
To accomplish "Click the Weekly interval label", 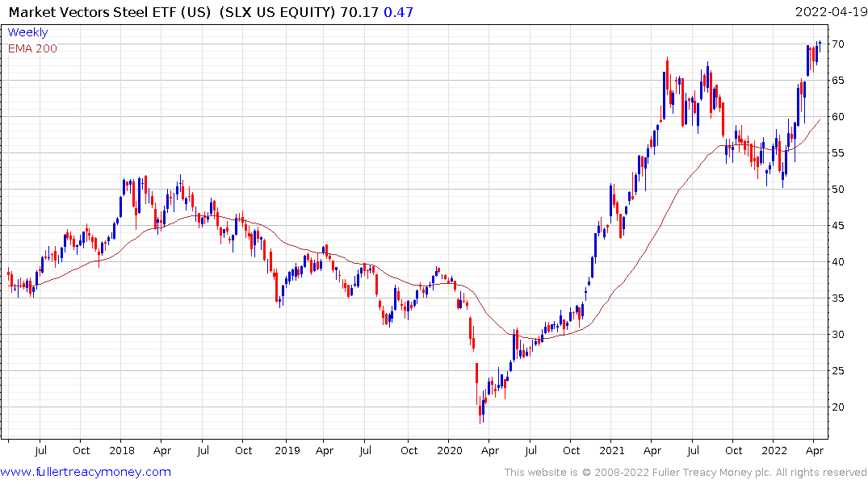I will pyautogui.click(x=27, y=32).
